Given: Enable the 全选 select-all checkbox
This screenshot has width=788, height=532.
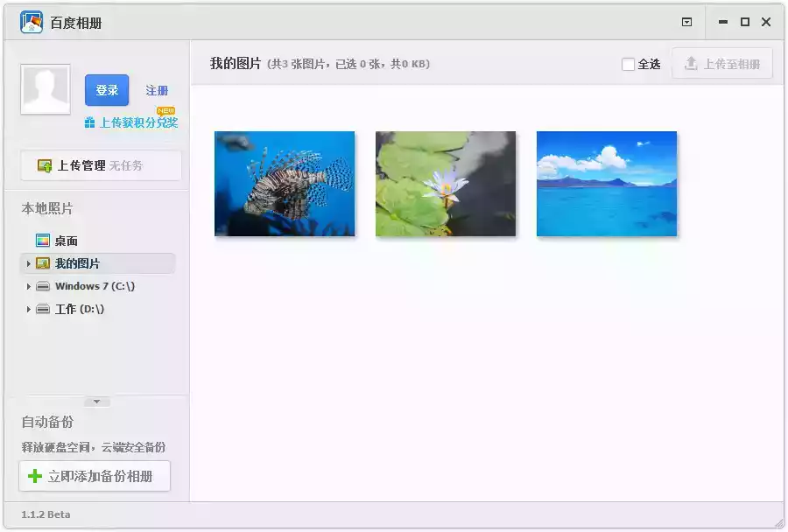Looking at the screenshot, I should click(x=628, y=62).
